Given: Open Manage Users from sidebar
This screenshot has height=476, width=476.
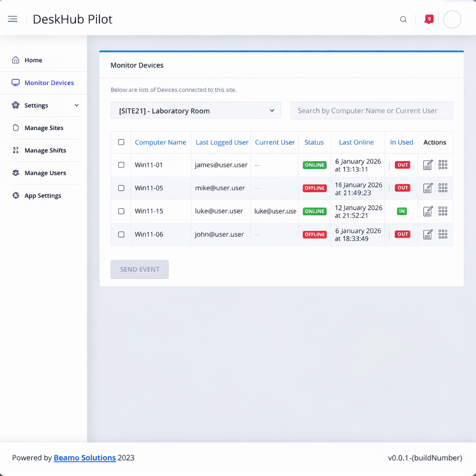Looking at the screenshot, I should (45, 173).
